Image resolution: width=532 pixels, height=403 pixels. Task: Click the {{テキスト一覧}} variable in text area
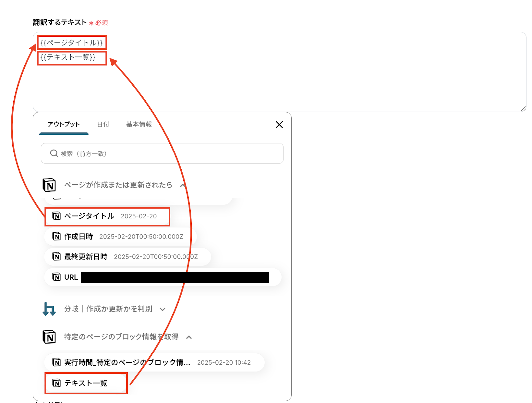(68, 57)
